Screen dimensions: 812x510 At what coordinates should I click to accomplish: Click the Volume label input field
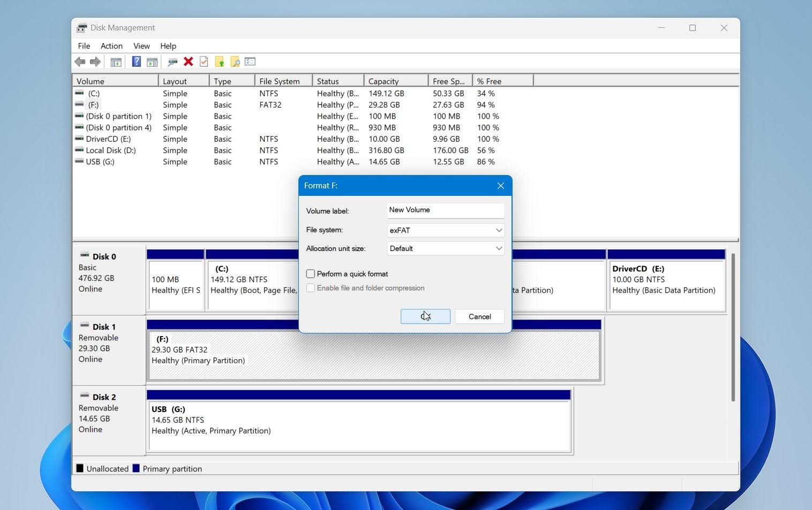point(446,210)
